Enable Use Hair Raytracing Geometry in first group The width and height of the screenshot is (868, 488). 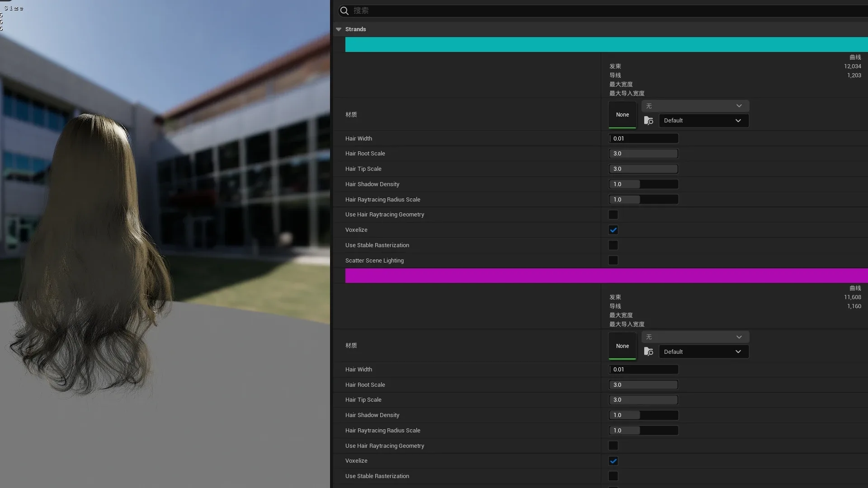coord(613,215)
